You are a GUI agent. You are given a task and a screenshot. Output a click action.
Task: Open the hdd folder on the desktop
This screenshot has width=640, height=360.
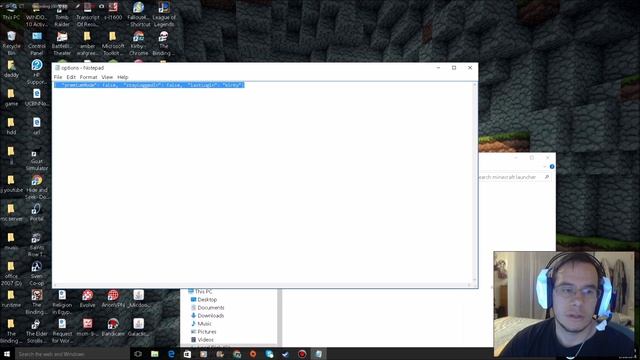(x=11, y=126)
